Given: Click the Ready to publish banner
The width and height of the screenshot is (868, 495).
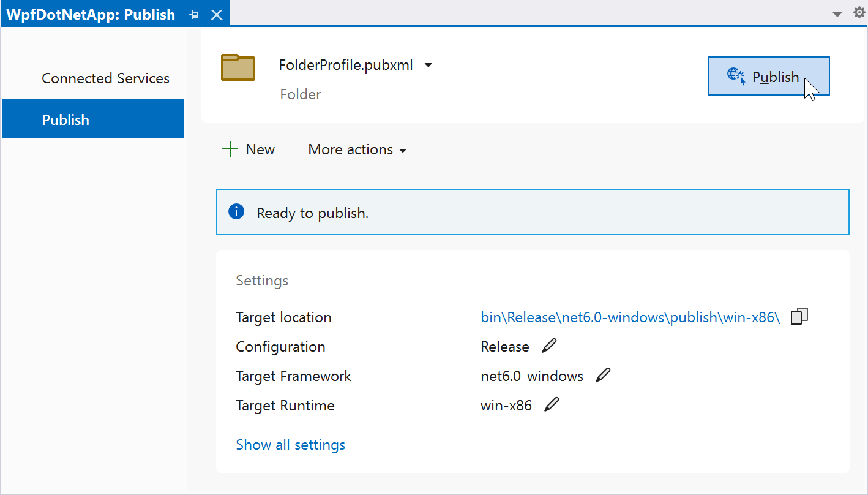Looking at the screenshot, I should (x=533, y=213).
